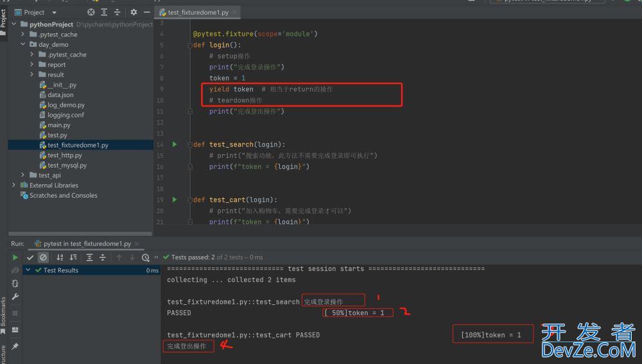Screen dimensions: 642x364
Task: Fold test_search function at line 14
Action: [x=190, y=144]
